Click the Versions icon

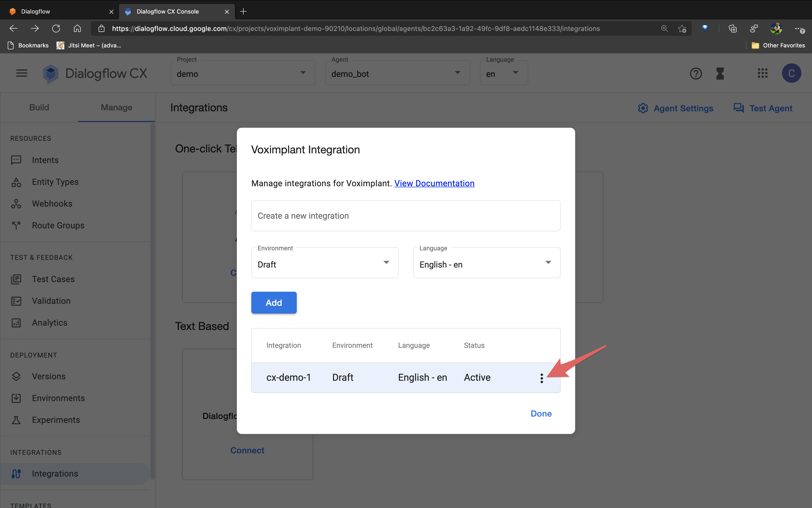tap(16, 376)
